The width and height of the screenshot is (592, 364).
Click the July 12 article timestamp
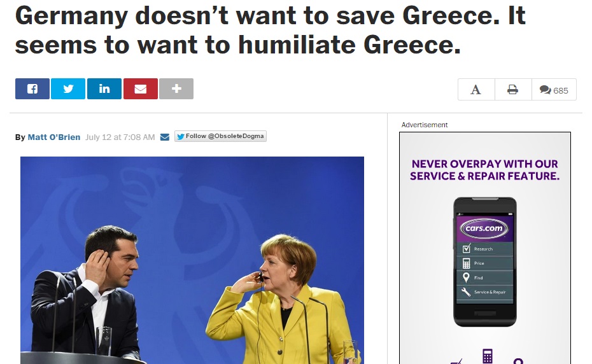(120, 137)
